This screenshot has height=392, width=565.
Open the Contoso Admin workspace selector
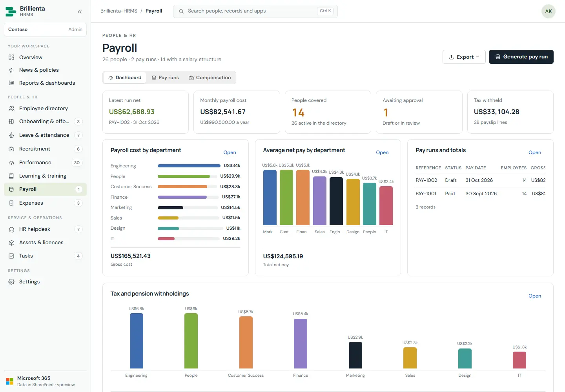45,29
